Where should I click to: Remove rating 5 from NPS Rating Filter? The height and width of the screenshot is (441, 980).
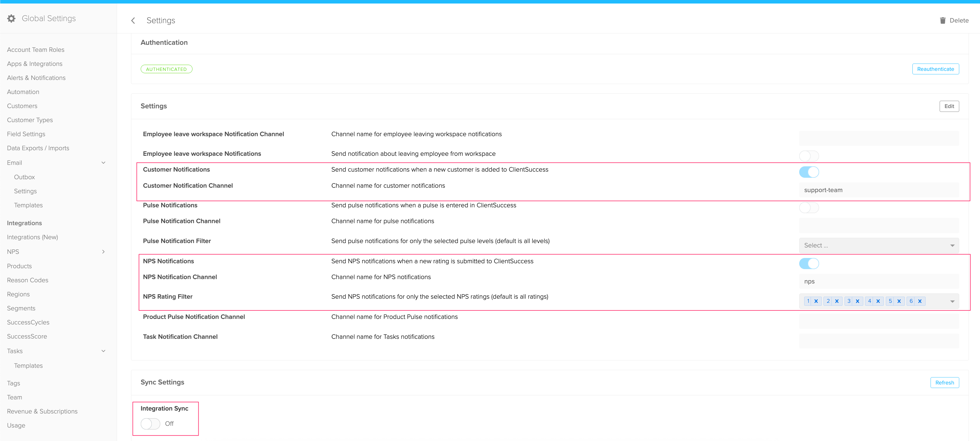[x=899, y=301]
